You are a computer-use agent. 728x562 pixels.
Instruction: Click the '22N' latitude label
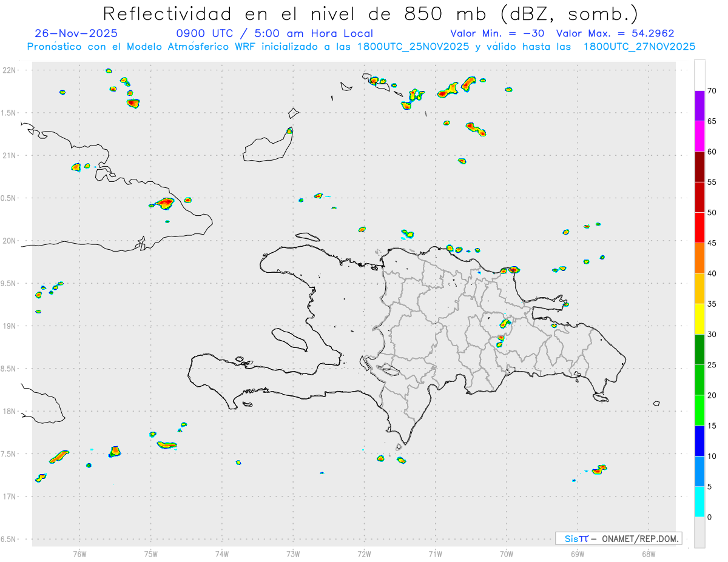coord(9,70)
